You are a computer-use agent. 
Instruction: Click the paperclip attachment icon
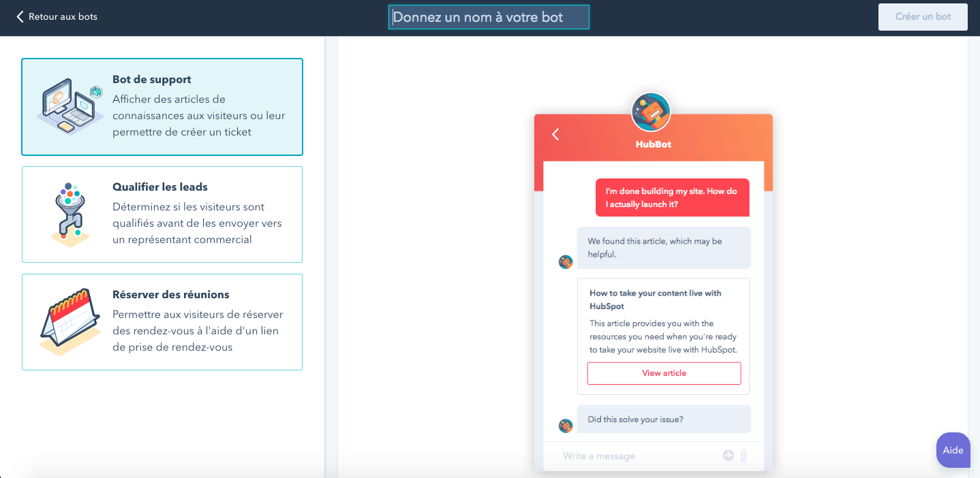click(x=744, y=456)
